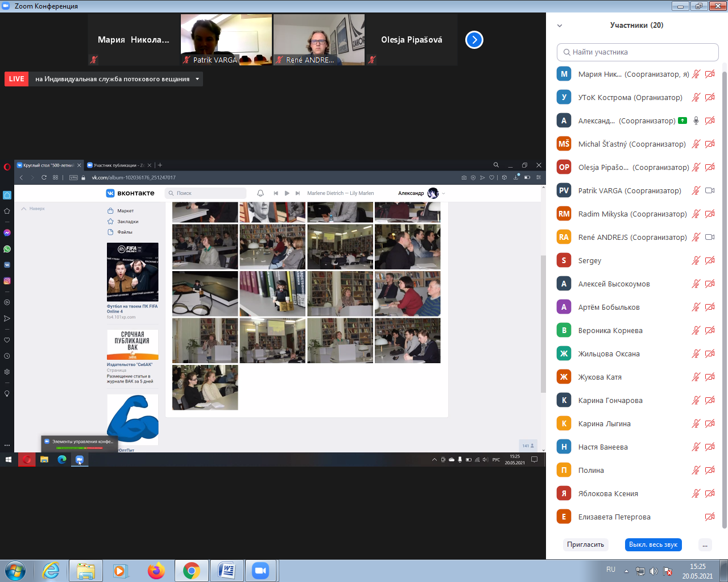Toggle microphone for УТоК Кострома

[696, 97]
